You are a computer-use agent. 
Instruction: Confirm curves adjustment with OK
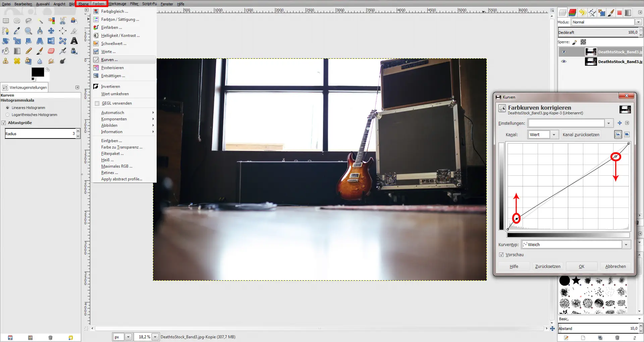pyautogui.click(x=581, y=266)
